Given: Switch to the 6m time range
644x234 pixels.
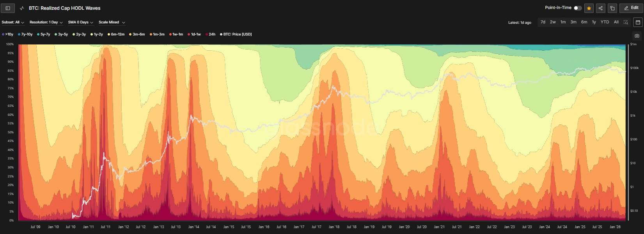Looking at the screenshot, I should 584,22.
